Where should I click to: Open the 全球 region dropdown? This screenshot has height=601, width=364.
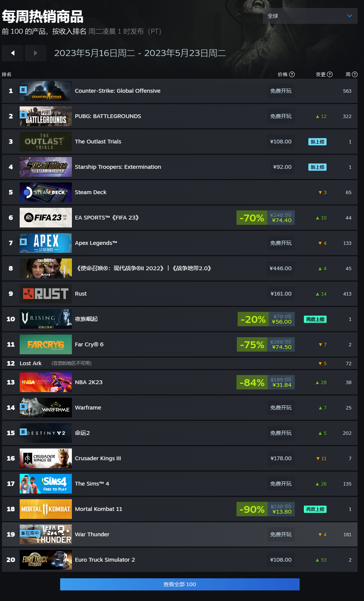point(310,16)
